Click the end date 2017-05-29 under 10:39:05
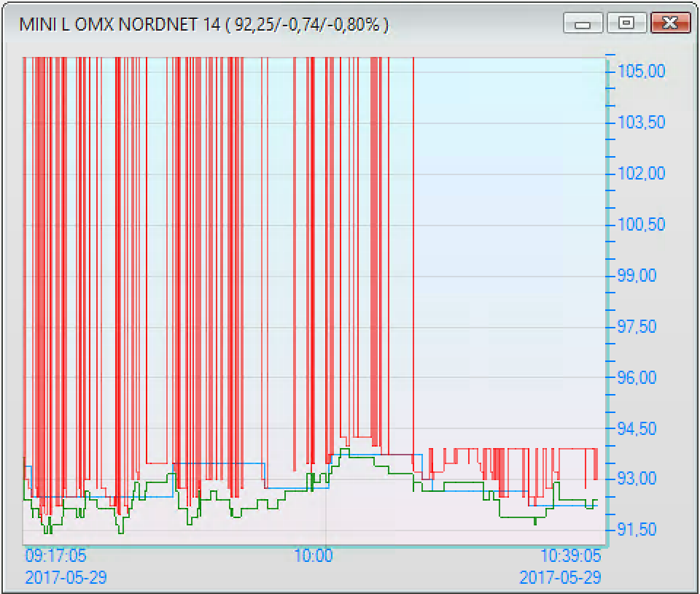This screenshot has width=700, height=594. click(x=560, y=577)
